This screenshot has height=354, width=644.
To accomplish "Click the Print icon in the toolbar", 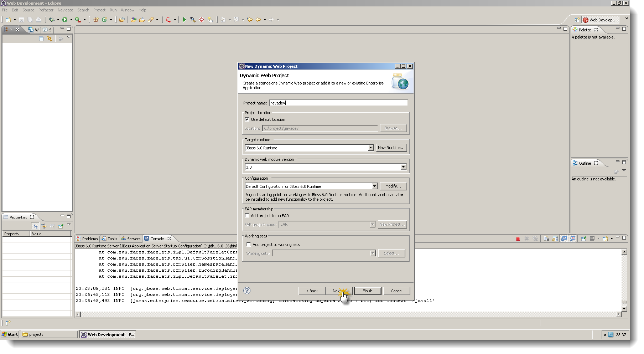I will click(x=38, y=20).
